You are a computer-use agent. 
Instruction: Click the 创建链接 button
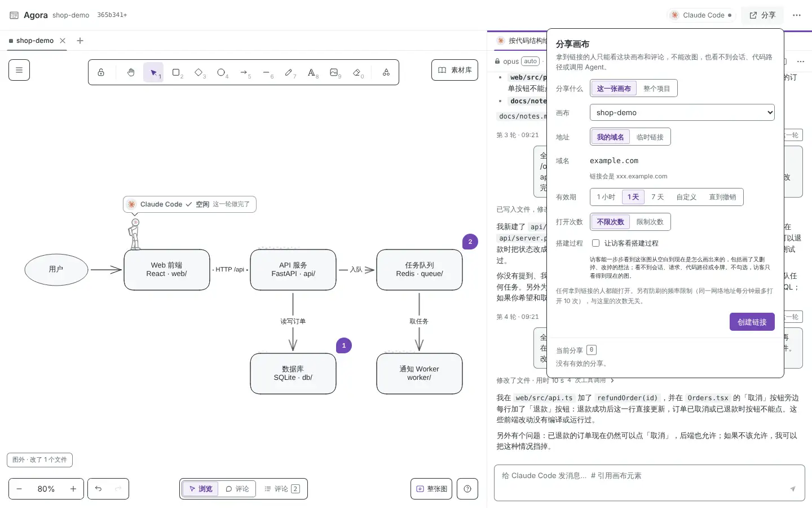point(752,322)
